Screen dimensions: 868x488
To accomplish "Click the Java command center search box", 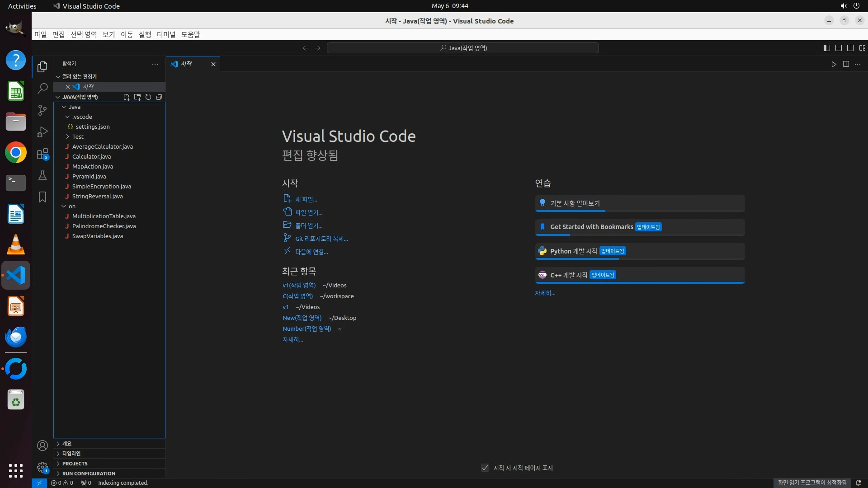I will click(x=462, y=48).
